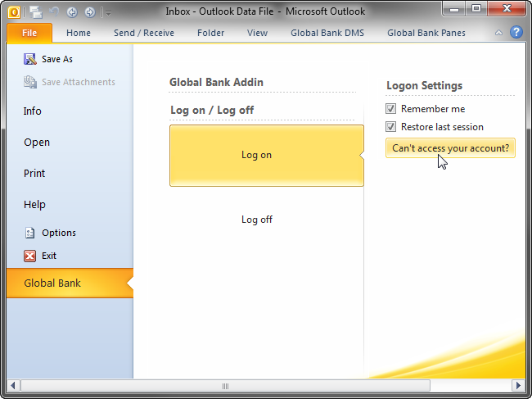The image size is (532, 399).
Task: Click the Back arrow icon in quick access toolbar
Action: point(72,12)
